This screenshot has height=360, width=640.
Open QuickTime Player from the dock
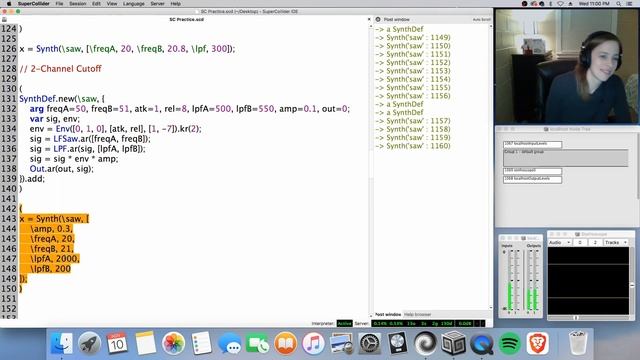pos(482,343)
